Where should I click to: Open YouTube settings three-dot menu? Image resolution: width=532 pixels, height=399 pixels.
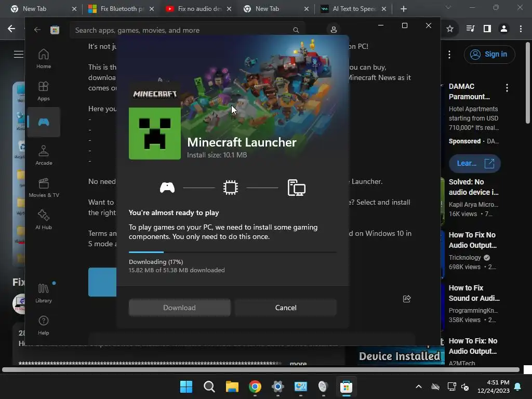[449, 54]
